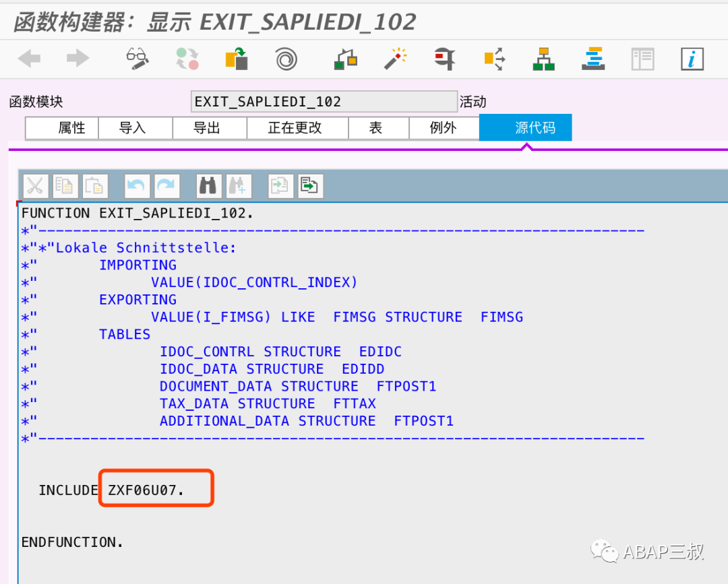Select the 源代码 tab
Screen dimensions: 728x584
coord(526,127)
